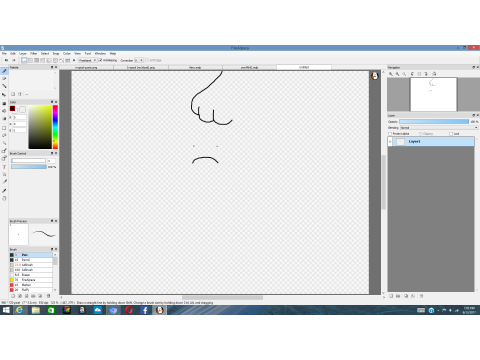The image size is (480, 360).
Task: Click the hand tool icon
Action: tap(4, 198)
